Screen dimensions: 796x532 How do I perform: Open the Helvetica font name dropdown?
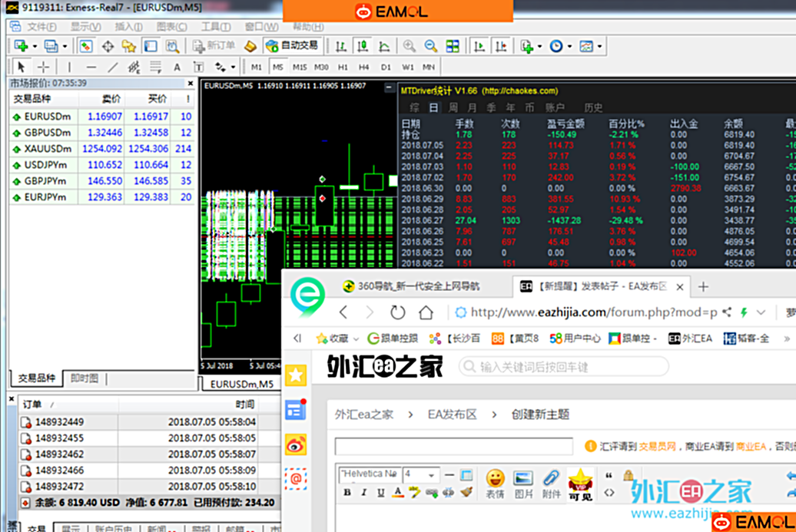tap(370, 474)
